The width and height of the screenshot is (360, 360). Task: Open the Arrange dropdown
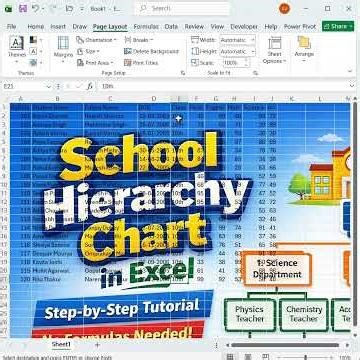[304, 49]
